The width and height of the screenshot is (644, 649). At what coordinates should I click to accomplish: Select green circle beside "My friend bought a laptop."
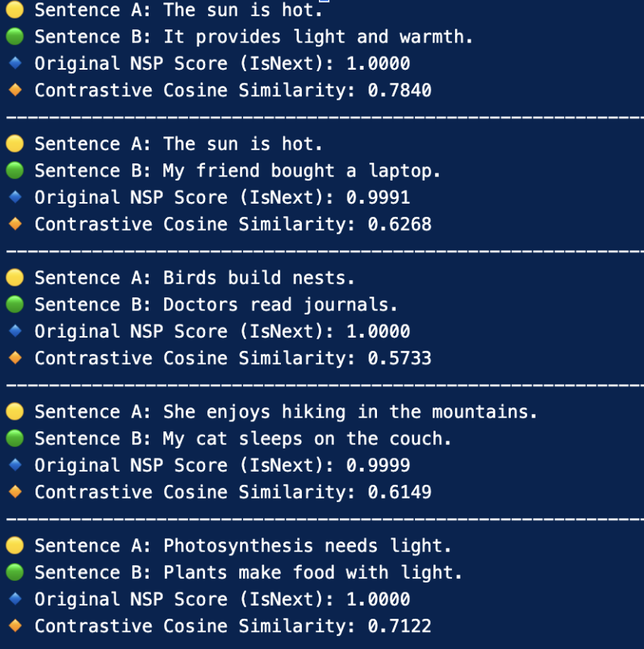pyautogui.click(x=15, y=170)
